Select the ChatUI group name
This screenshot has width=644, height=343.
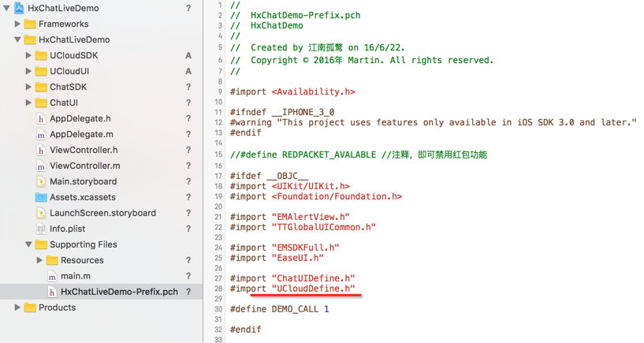pos(64,103)
